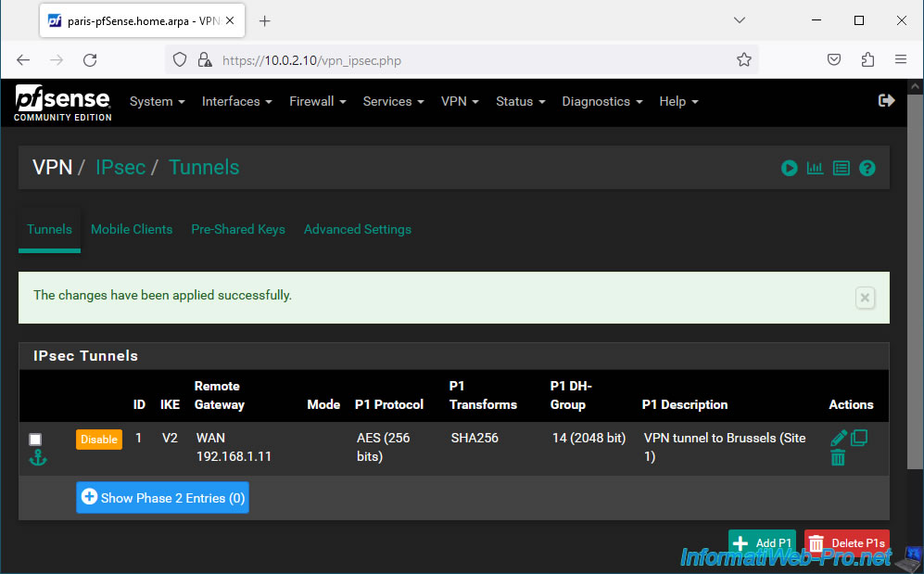Open the Pocket save icon
Viewport: 924px width, 574px height.
(x=834, y=59)
